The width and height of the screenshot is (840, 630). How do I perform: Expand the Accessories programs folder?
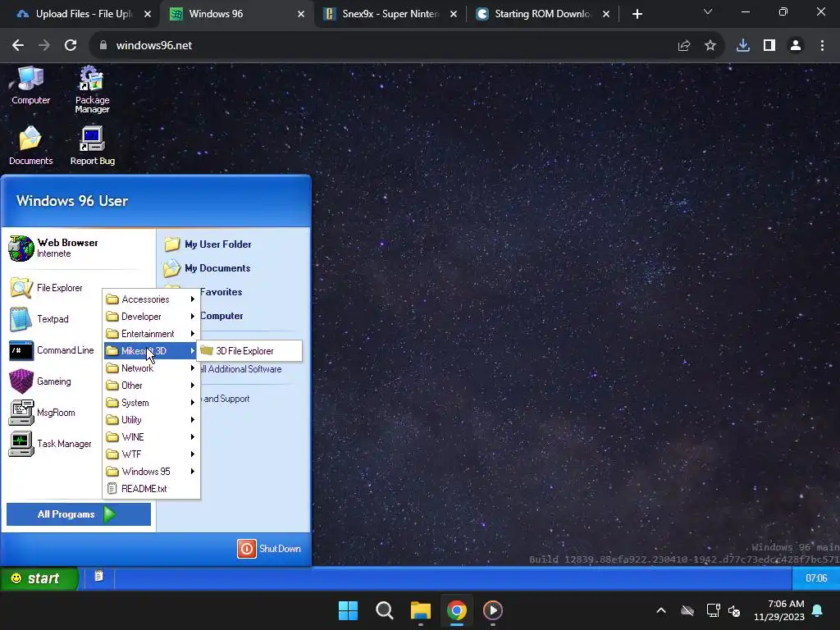tap(152, 299)
